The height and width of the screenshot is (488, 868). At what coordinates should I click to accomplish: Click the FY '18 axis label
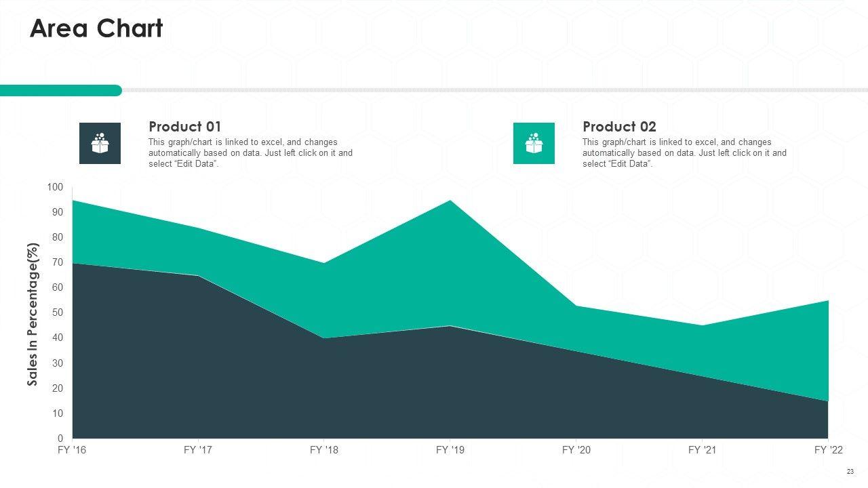(x=324, y=450)
